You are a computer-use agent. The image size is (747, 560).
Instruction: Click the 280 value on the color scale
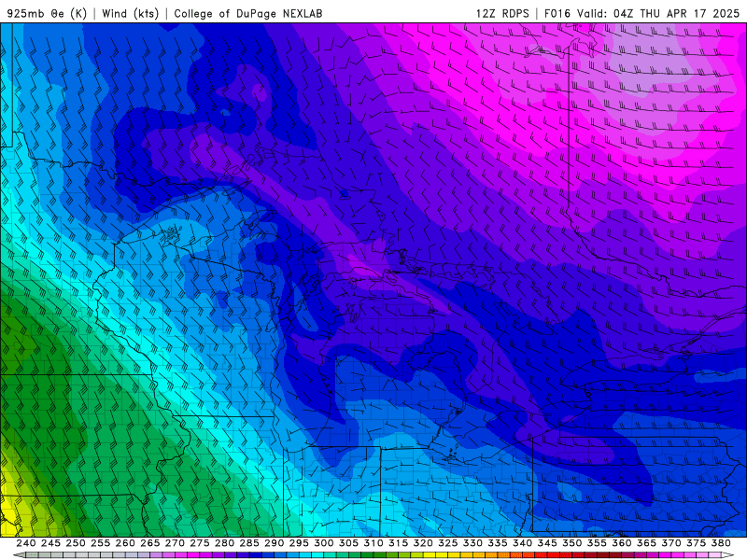pos(224,543)
